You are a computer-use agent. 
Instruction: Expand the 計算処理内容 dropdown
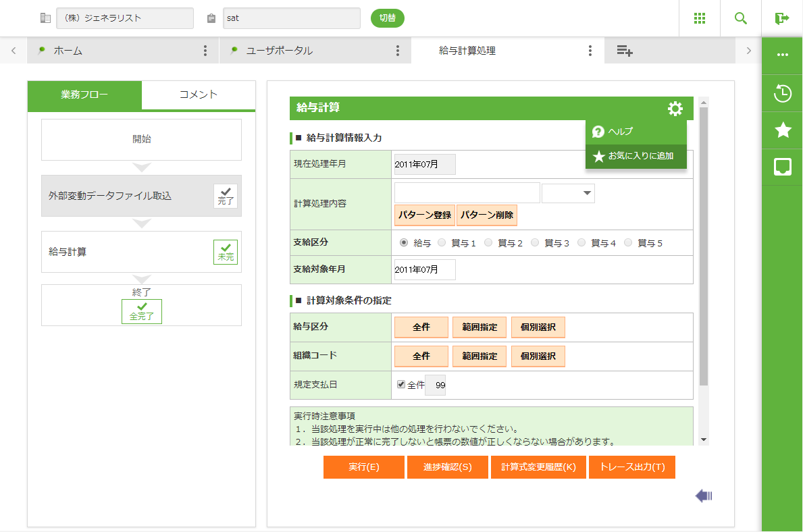(568, 193)
